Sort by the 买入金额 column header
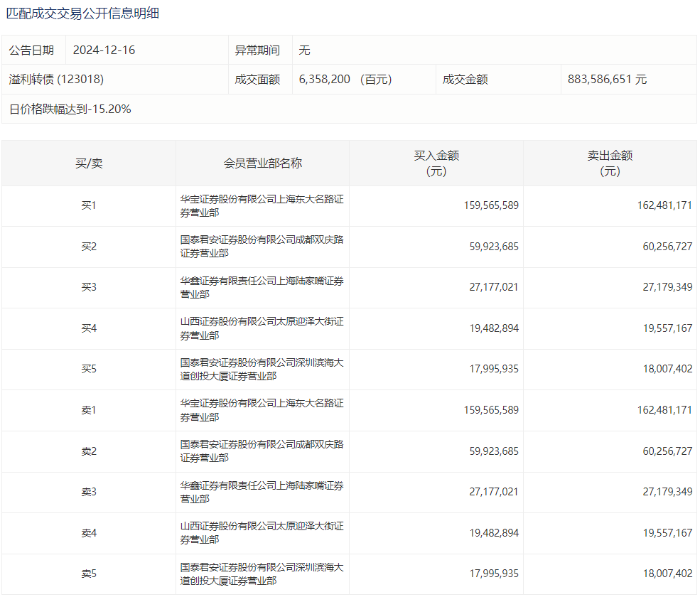This screenshot has height=597, width=700. [x=436, y=163]
